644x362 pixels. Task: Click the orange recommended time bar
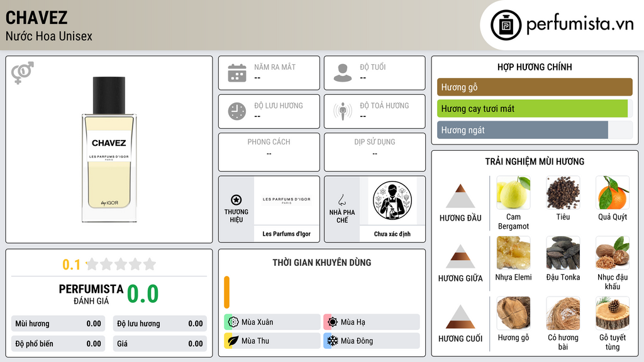pyautogui.click(x=226, y=292)
